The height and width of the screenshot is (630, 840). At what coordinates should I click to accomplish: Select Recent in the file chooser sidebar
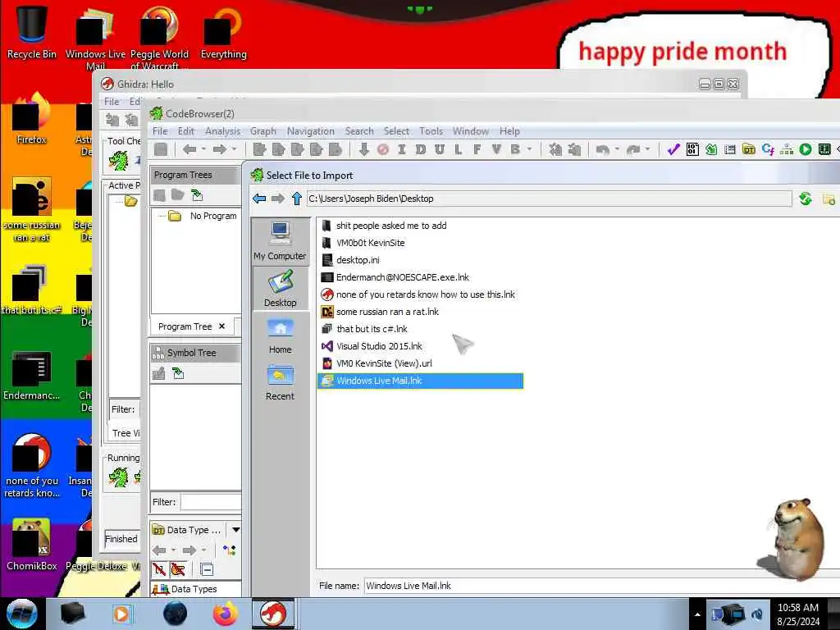[x=280, y=381]
